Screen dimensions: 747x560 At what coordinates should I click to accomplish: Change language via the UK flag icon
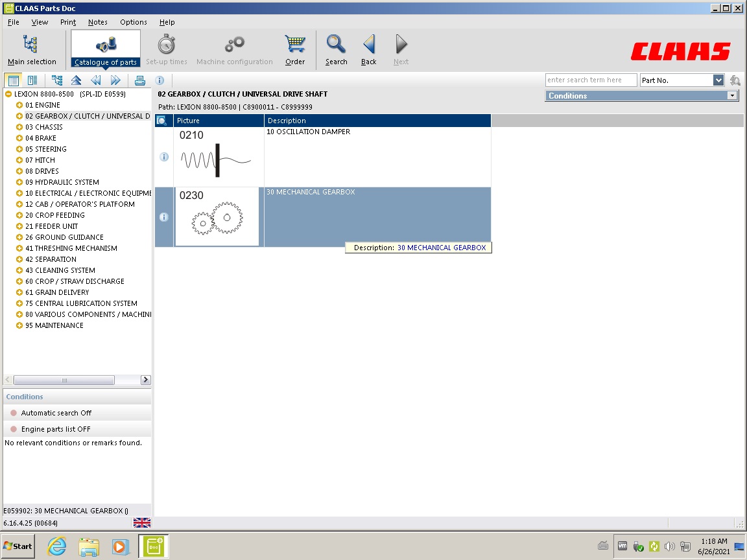point(142,523)
